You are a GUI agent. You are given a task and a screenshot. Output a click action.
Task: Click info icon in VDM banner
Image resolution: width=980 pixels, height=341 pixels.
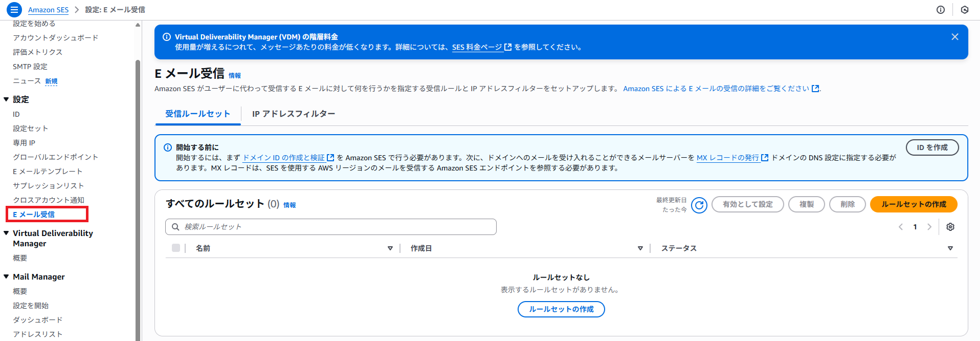167,37
